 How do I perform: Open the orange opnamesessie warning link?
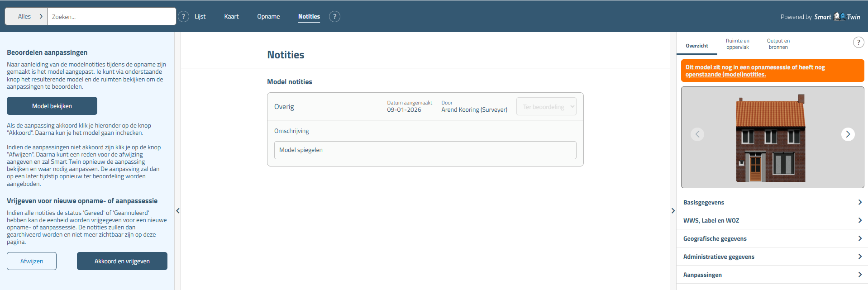tap(755, 71)
